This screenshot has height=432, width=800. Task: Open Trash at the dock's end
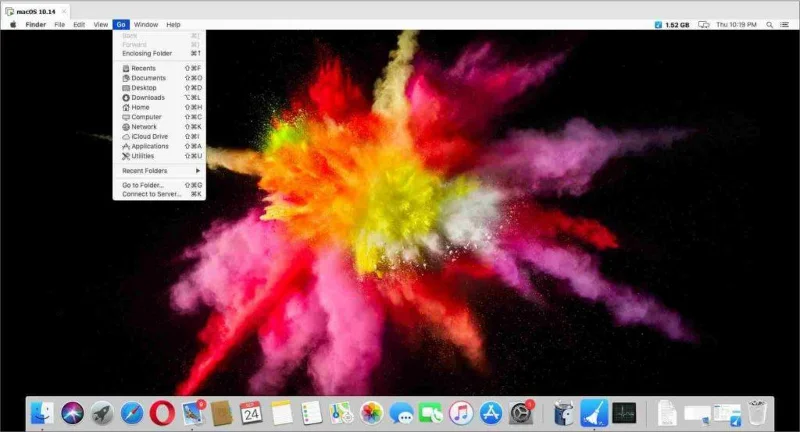click(757, 412)
